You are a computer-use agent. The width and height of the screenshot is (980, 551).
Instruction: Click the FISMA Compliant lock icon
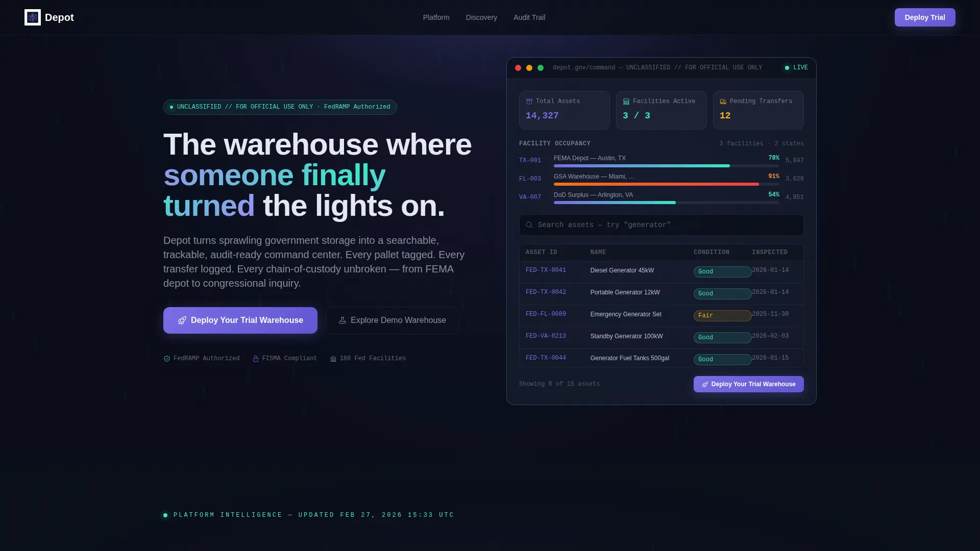[x=256, y=359]
